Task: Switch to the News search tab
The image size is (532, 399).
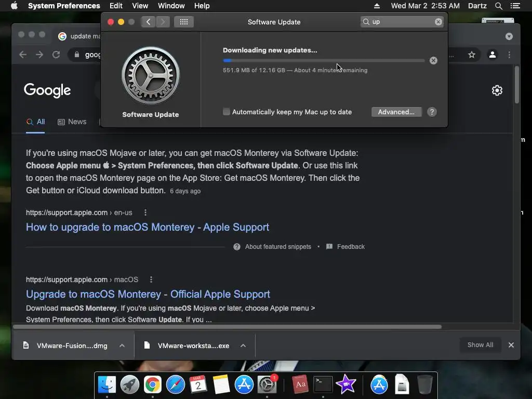Action: (x=72, y=122)
